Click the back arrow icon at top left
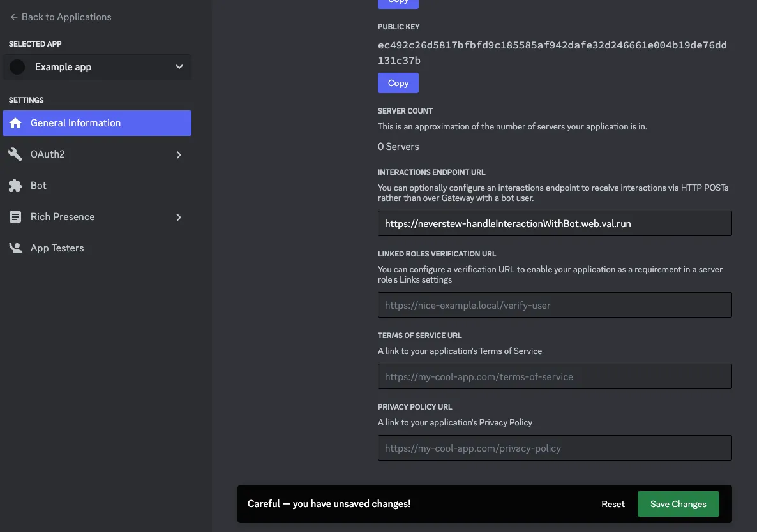 click(x=14, y=17)
